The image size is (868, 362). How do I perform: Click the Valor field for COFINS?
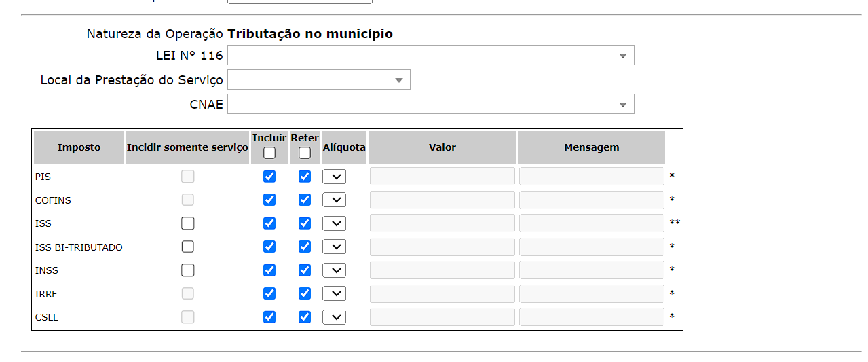pyautogui.click(x=442, y=200)
